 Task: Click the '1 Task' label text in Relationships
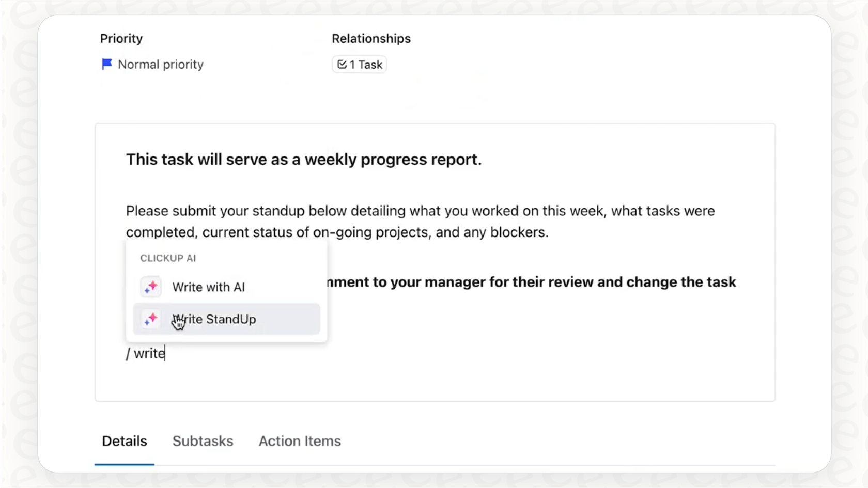(366, 65)
